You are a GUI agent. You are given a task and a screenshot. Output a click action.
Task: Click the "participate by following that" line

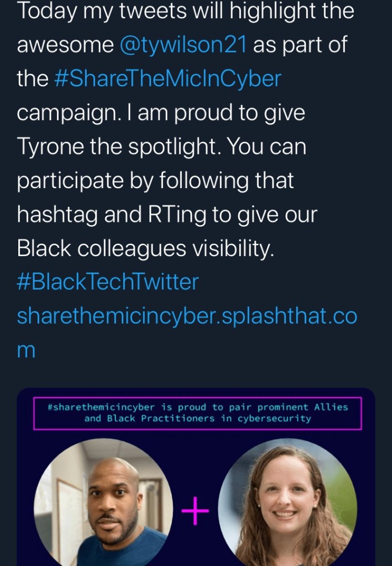pyautogui.click(x=155, y=180)
